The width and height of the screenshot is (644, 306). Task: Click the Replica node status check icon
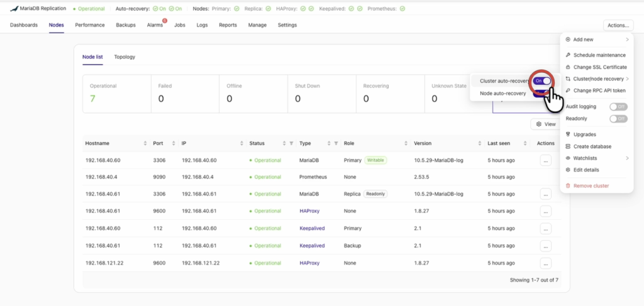tap(268, 9)
